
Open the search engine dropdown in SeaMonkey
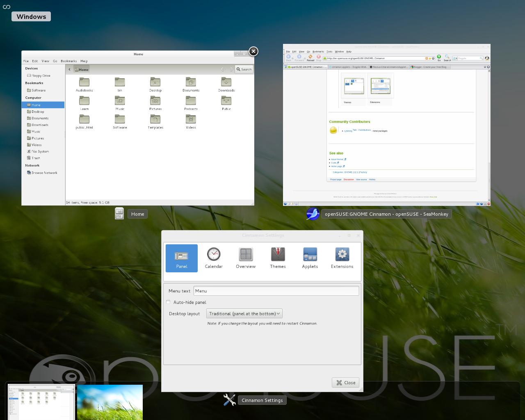457,58
